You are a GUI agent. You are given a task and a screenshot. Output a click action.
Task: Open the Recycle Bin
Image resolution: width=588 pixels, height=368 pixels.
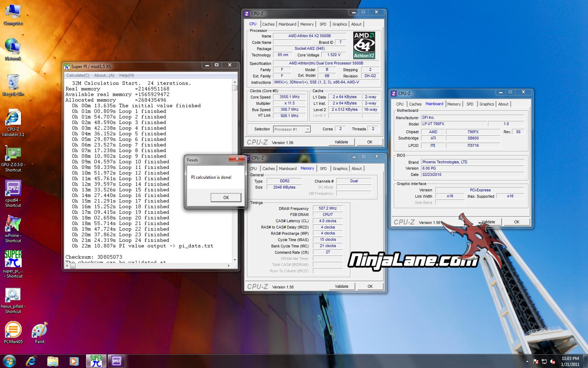point(13,85)
